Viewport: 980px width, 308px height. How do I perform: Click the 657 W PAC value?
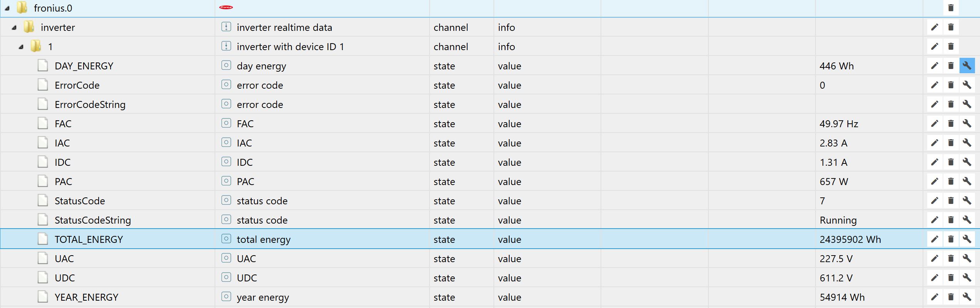tap(834, 182)
